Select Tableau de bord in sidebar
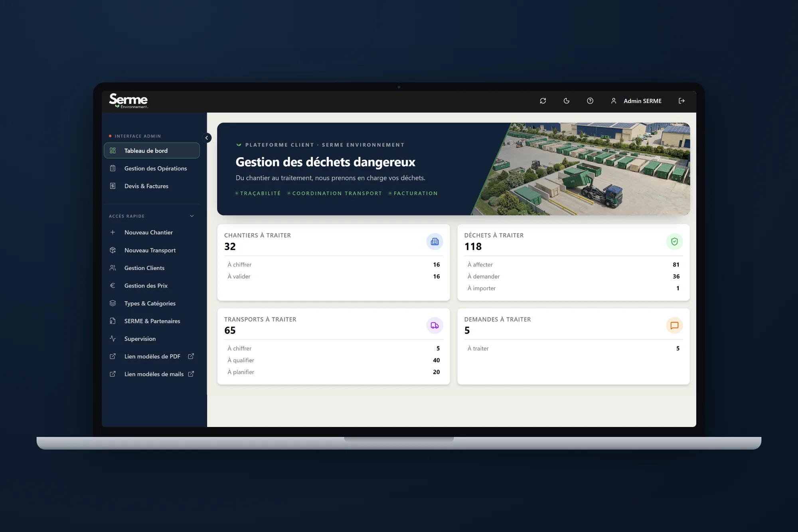Screen dimensions: 798x532 (152, 150)
